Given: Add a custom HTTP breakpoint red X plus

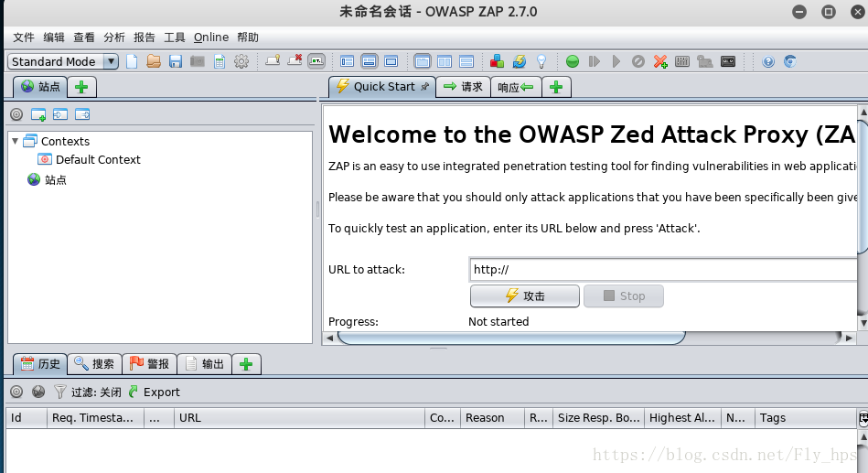Looking at the screenshot, I should point(660,61).
